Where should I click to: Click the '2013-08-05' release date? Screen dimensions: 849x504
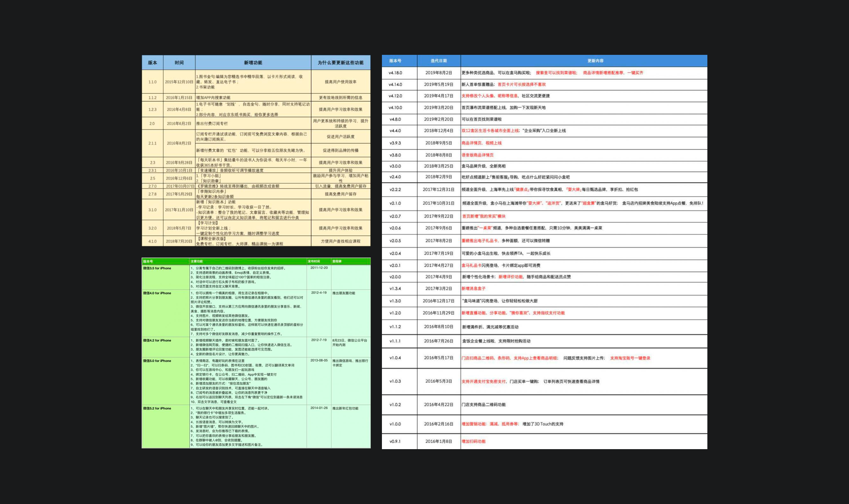319,361
